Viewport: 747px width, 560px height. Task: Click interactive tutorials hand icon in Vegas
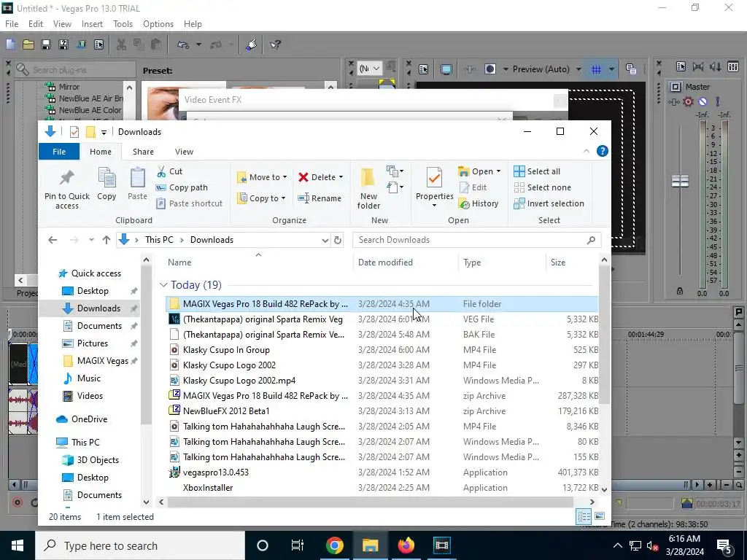(251, 44)
